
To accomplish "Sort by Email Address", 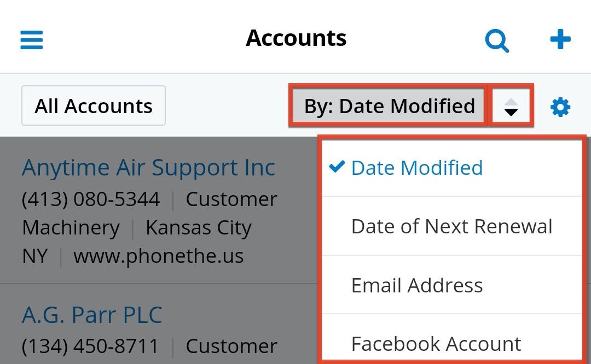I will (x=417, y=285).
